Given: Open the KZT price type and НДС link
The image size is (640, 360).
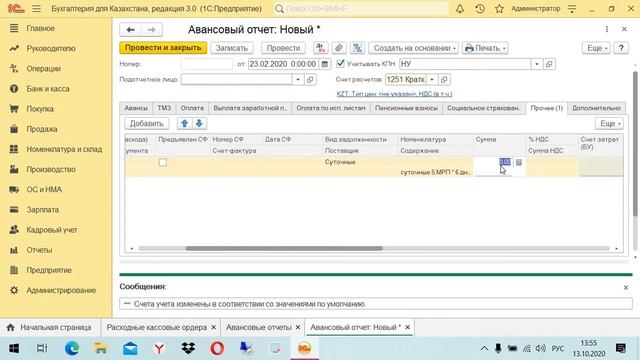Looking at the screenshot, I should pyautogui.click(x=394, y=94).
